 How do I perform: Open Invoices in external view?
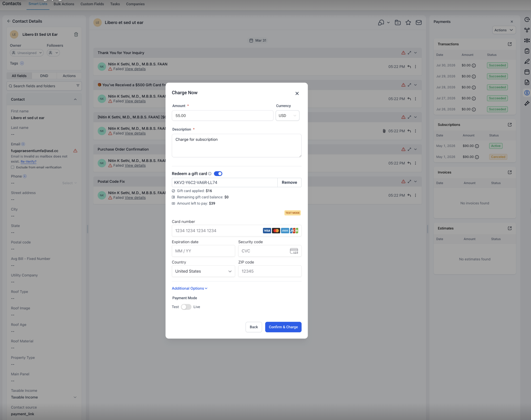pyautogui.click(x=510, y=172)
